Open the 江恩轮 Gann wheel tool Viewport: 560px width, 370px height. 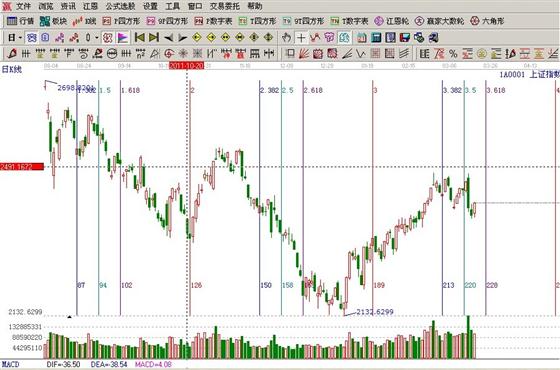(x=391, y=21)
